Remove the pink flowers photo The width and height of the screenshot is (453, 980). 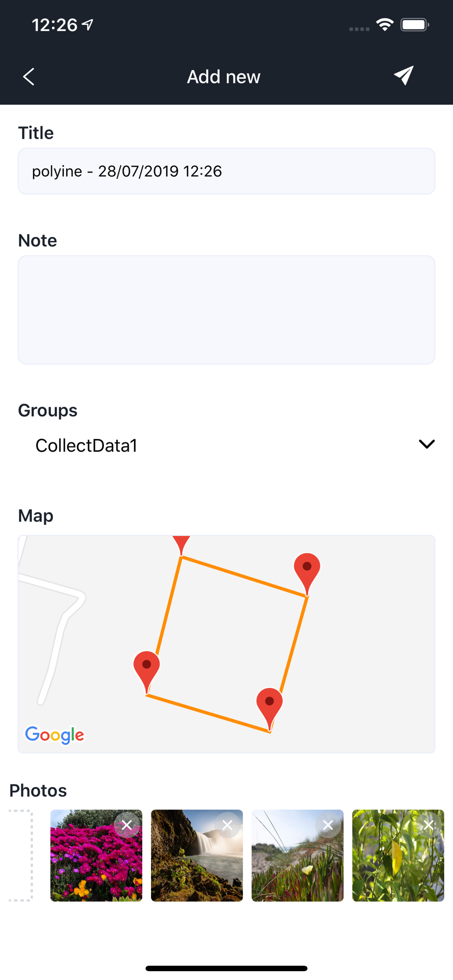[x=127, y=825]
